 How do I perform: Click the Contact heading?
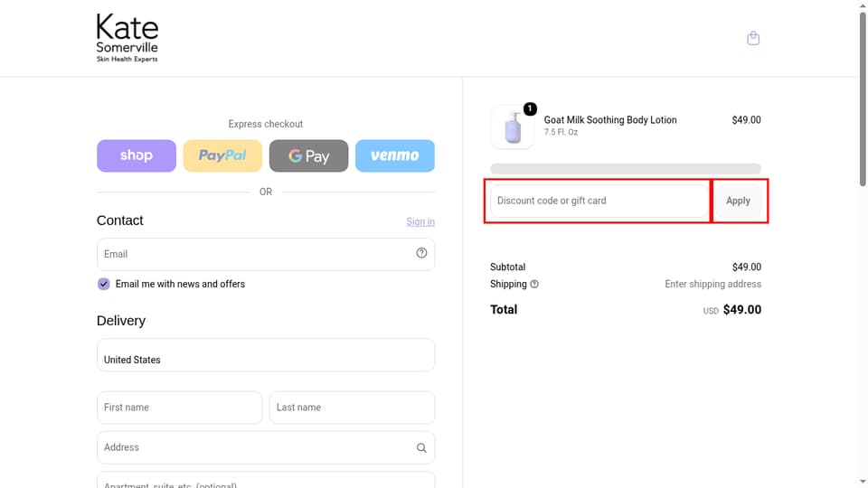tap(119, 221)
